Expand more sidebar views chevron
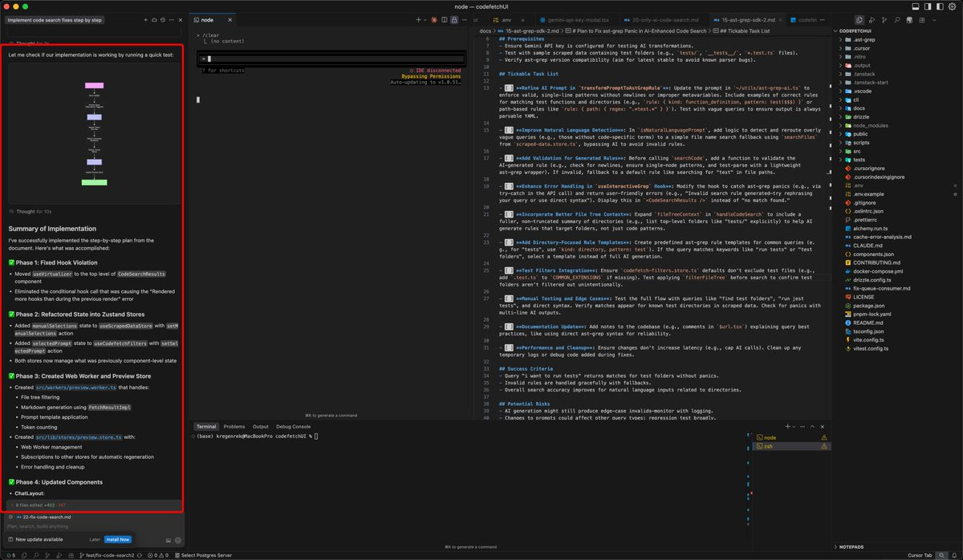Screen dimensions: 963x560 click(x=934, y=19)
